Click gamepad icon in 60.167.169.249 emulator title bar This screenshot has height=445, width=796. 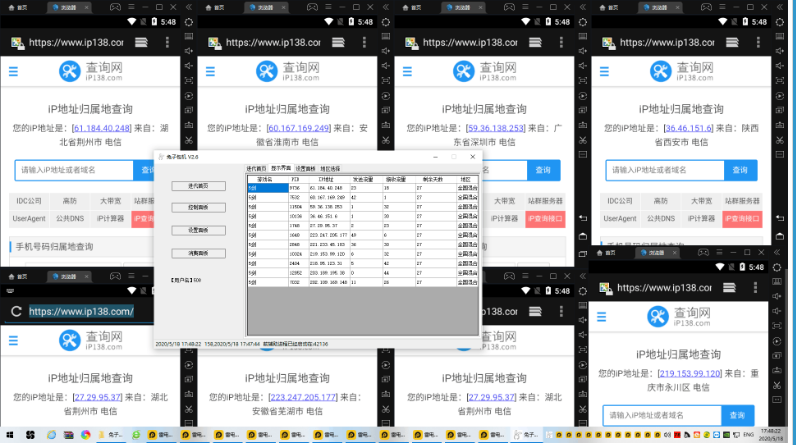point(313,7)
